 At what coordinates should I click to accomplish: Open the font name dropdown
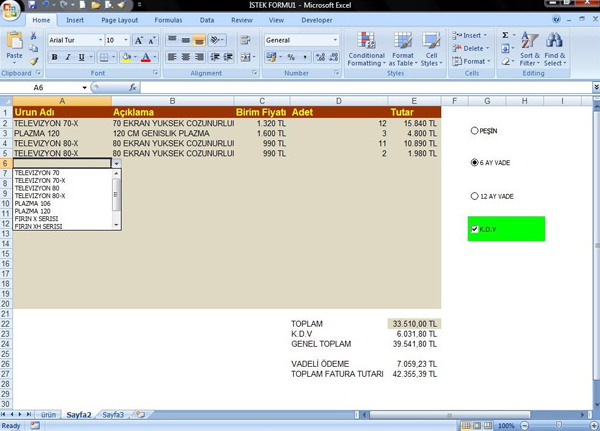97,40
